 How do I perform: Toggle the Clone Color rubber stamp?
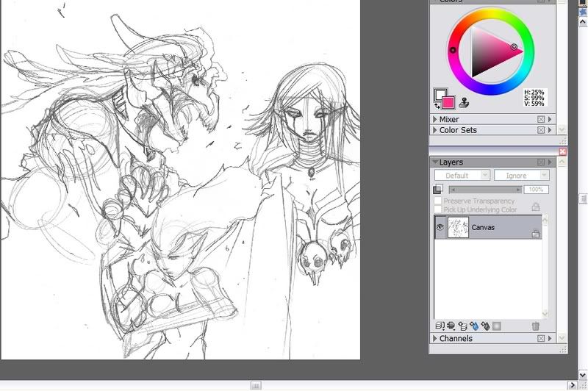tap(464, 102)
